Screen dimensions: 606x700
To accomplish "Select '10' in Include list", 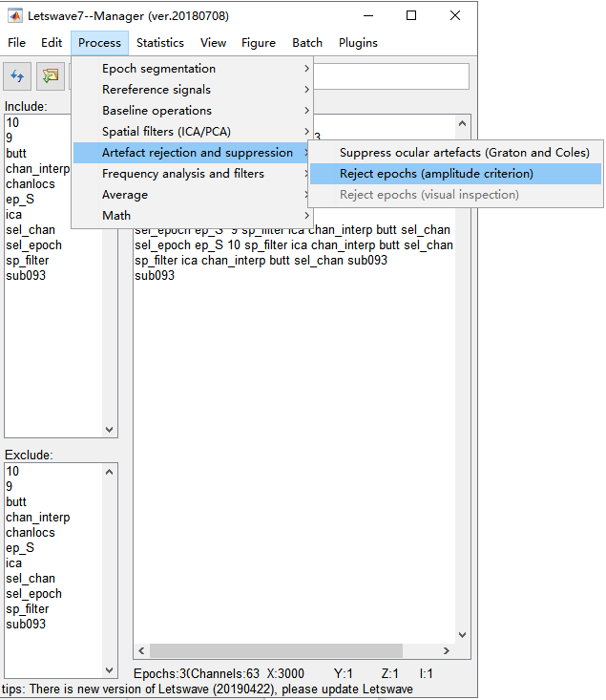I will [12, 122].
